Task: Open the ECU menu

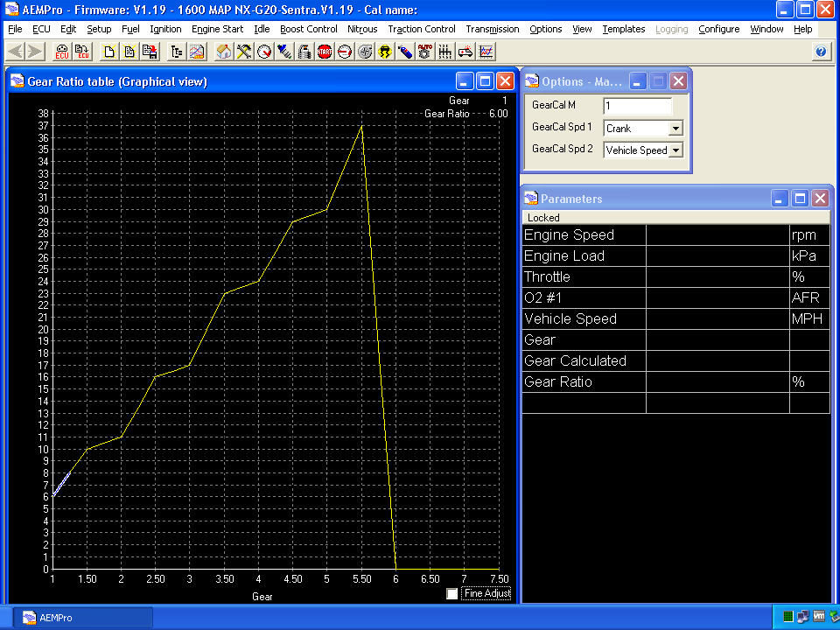Action: (x=41, y=29)
